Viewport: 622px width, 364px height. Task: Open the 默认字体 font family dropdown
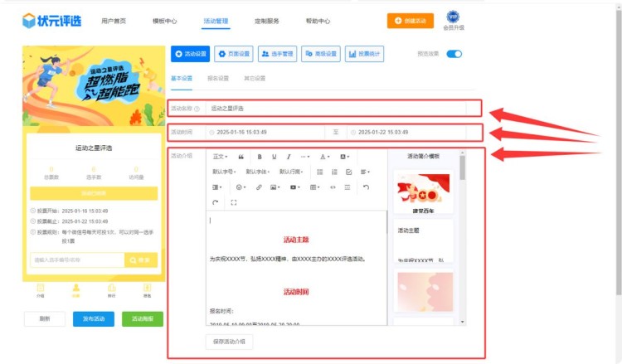click(257, 172)
